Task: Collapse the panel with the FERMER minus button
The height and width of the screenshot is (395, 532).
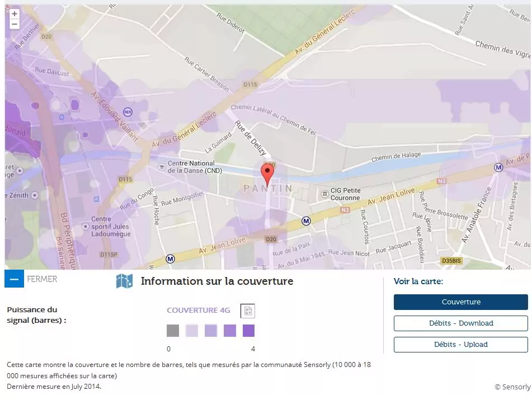Action: [x=14, y=279]
